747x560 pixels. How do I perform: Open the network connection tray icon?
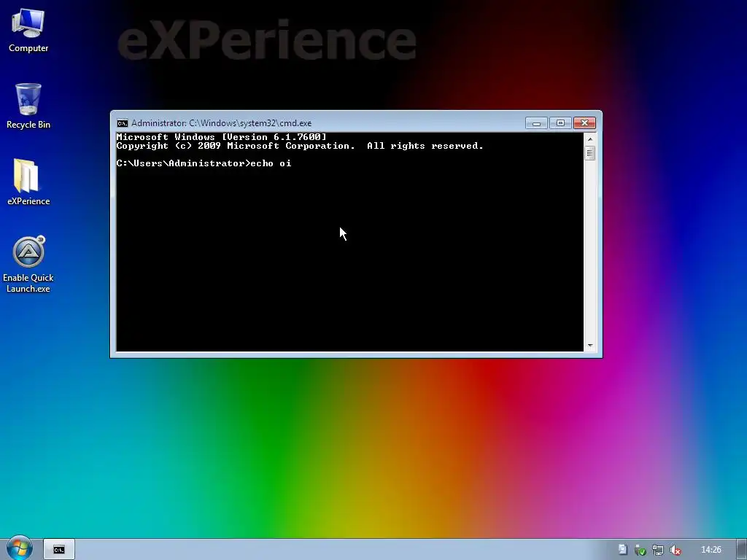pos(657,550)
